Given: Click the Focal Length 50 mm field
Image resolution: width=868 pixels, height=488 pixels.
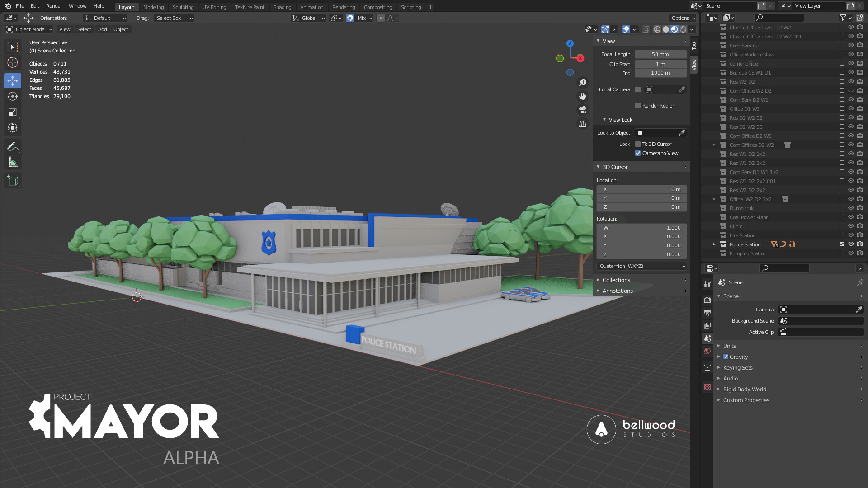Looking at the screenshot, I should coord(660,54).
